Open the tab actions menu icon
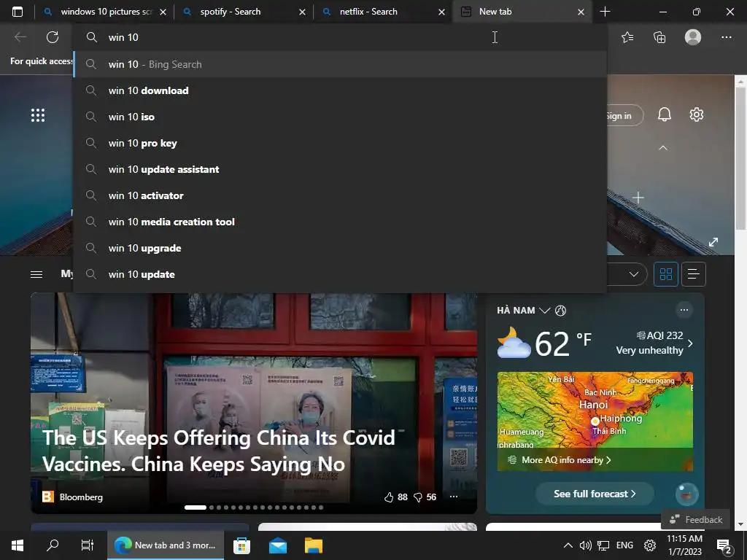 click(x=18, y=12)
